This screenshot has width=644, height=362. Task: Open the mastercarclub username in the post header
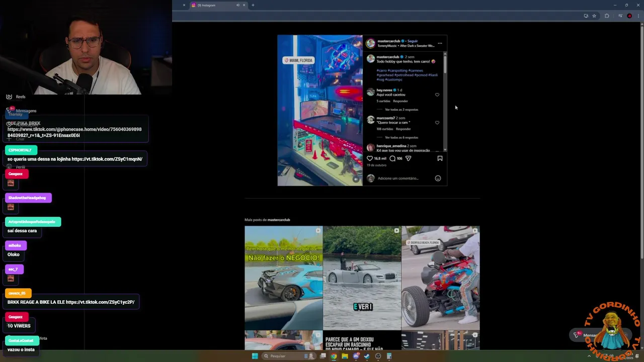pyautogui.click(x=388, y=41)
